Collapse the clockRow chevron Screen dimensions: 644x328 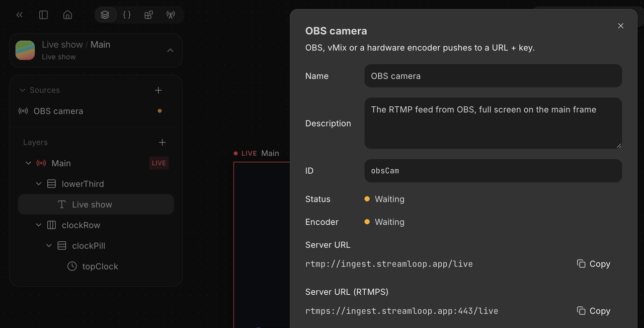click(x=39, y=225)
